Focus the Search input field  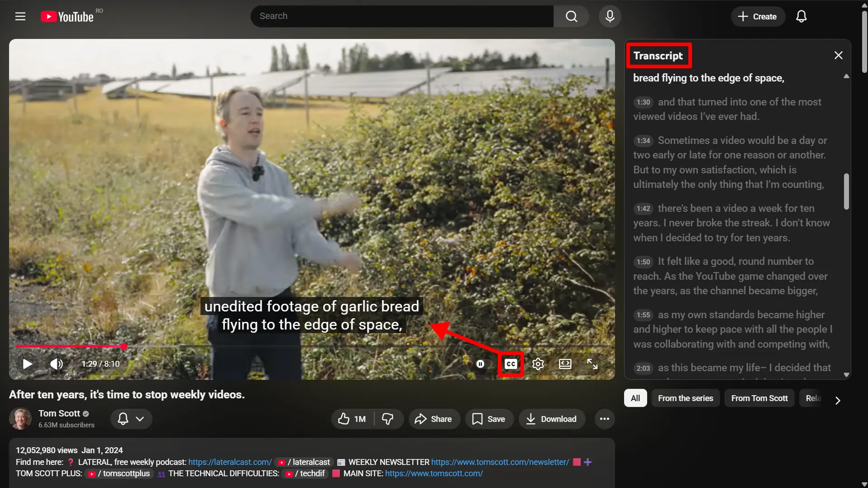[x=402, y=16]
